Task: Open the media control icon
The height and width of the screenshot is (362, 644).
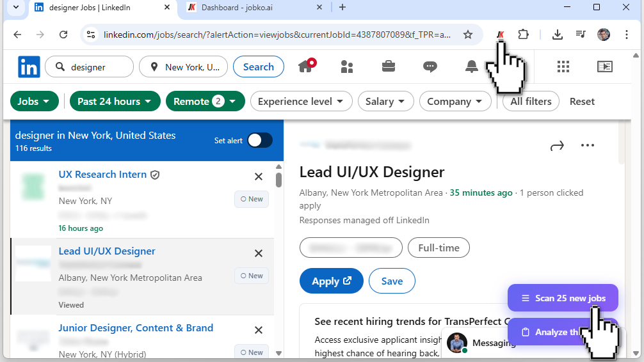Action: click(x=581, y=34)
